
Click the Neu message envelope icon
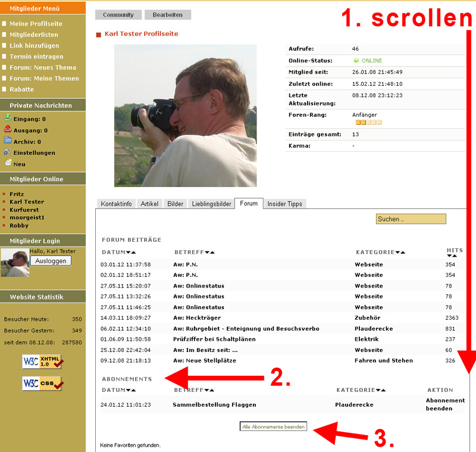[x=8, y=163]
